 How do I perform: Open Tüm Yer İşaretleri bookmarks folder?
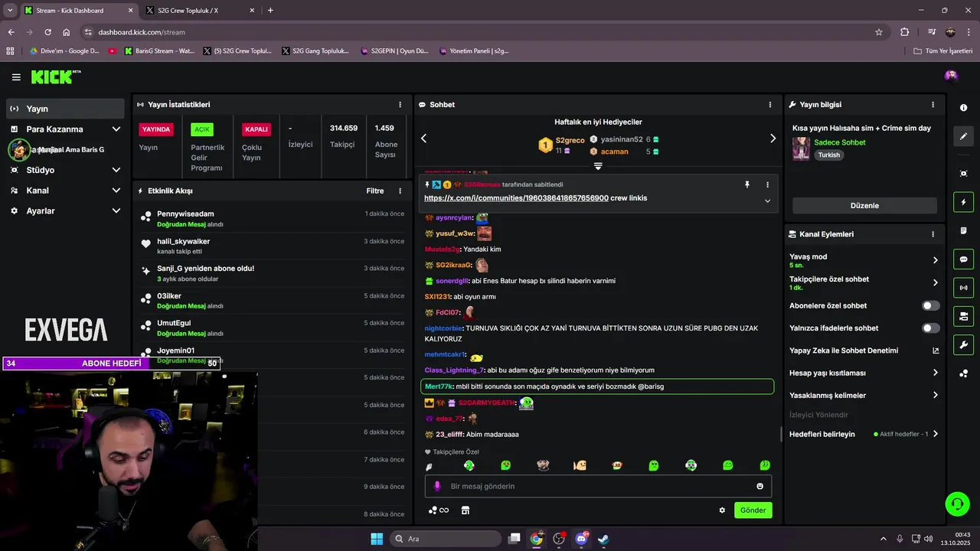pyautogui.click(x=943, y=51)
